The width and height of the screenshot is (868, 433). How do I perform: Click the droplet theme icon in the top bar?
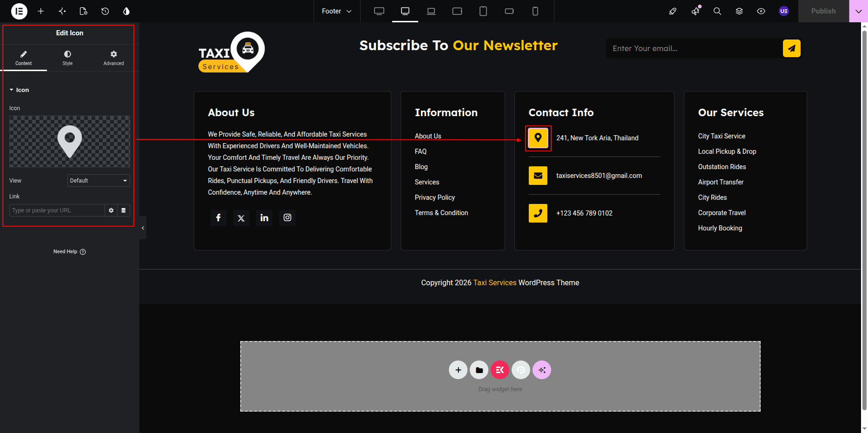[126, 11]
